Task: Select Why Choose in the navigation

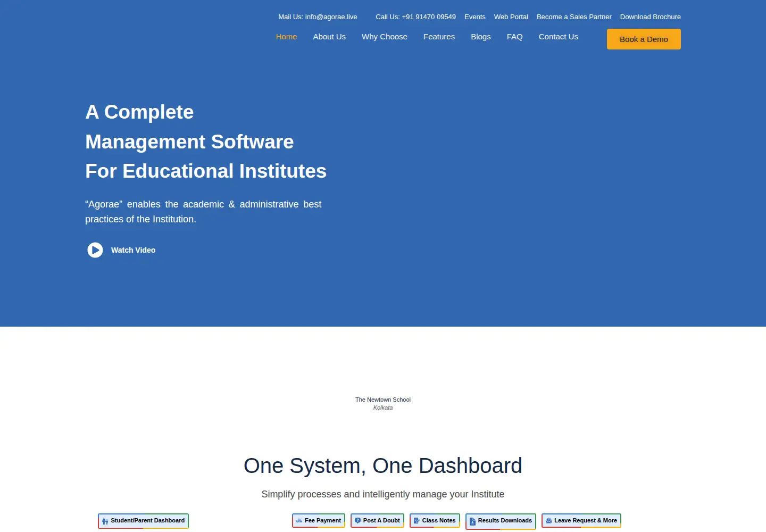Action: (x=385, y=37)
